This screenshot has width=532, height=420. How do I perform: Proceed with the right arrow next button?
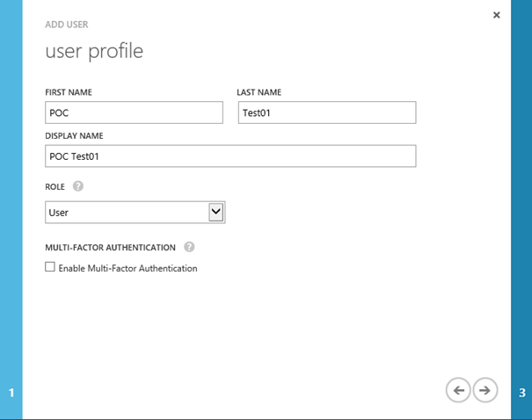point(485,389)
